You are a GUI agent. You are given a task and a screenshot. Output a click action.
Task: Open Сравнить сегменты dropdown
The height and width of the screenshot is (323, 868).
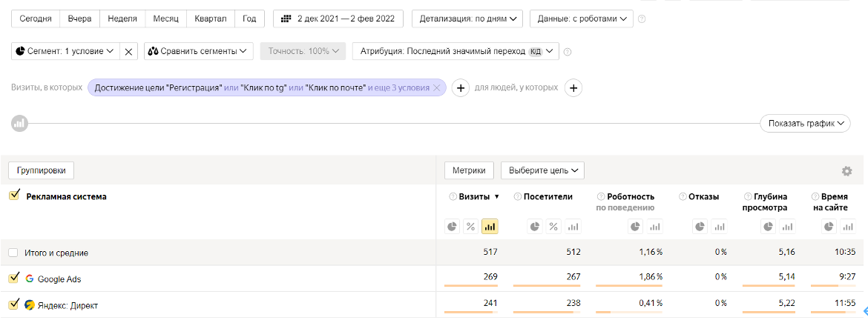pos(199,51)
